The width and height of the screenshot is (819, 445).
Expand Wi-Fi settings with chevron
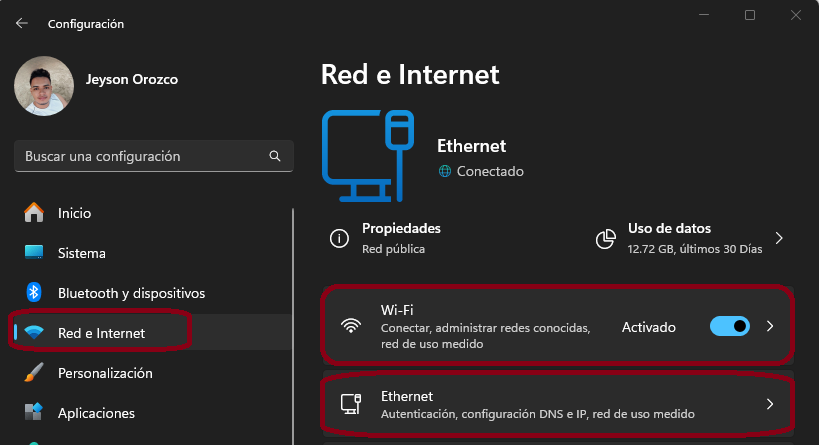pos(770,326)
